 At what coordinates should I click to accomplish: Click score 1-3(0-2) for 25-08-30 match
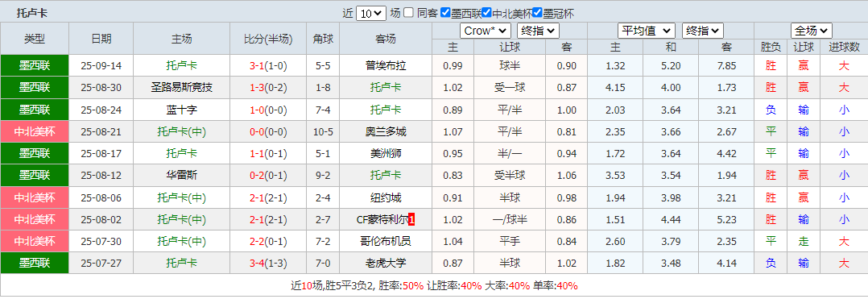pos(268,88)
